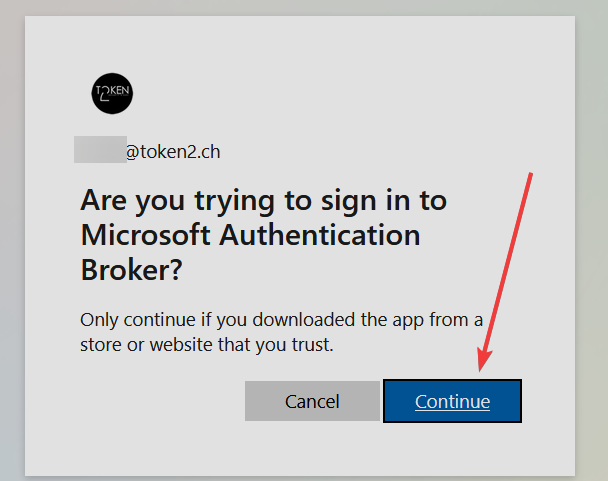Click the "Microsoft Authentication" heading line

(x=250, y=235)
